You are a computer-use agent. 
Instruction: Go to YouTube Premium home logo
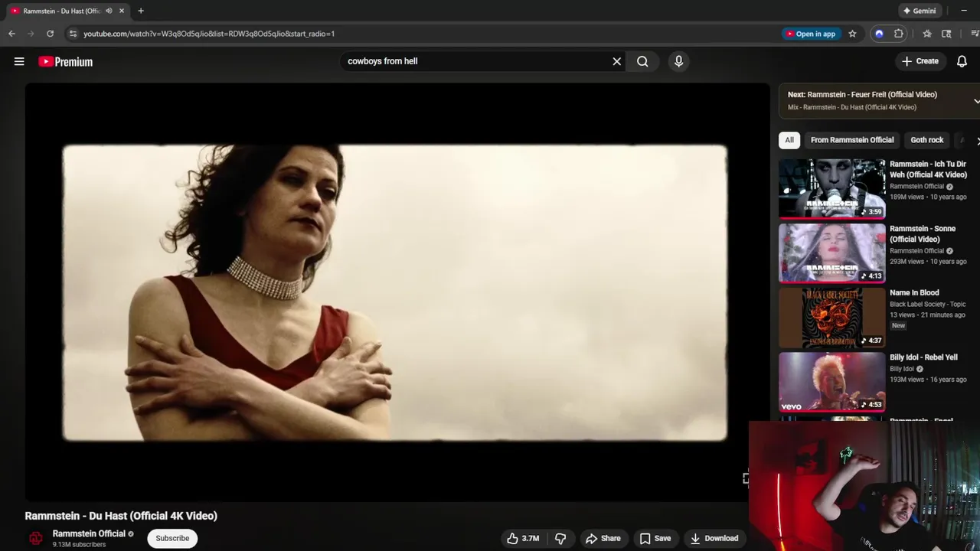(65, 62)
